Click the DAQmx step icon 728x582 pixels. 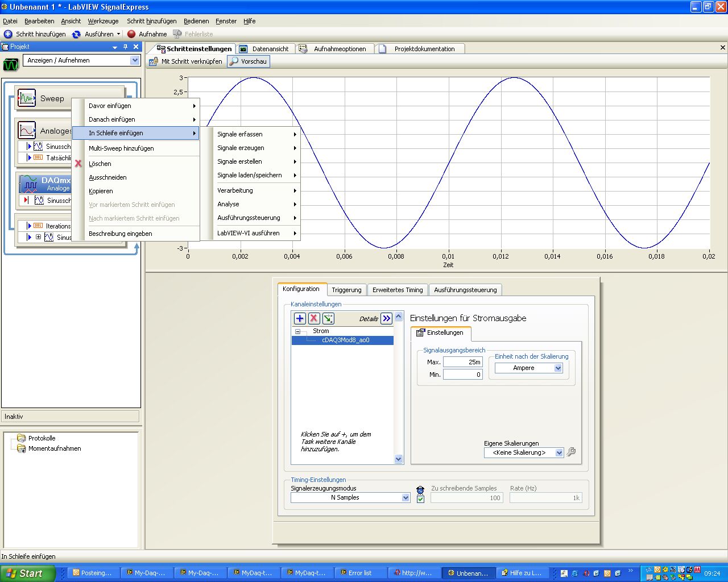coord(28,184)
